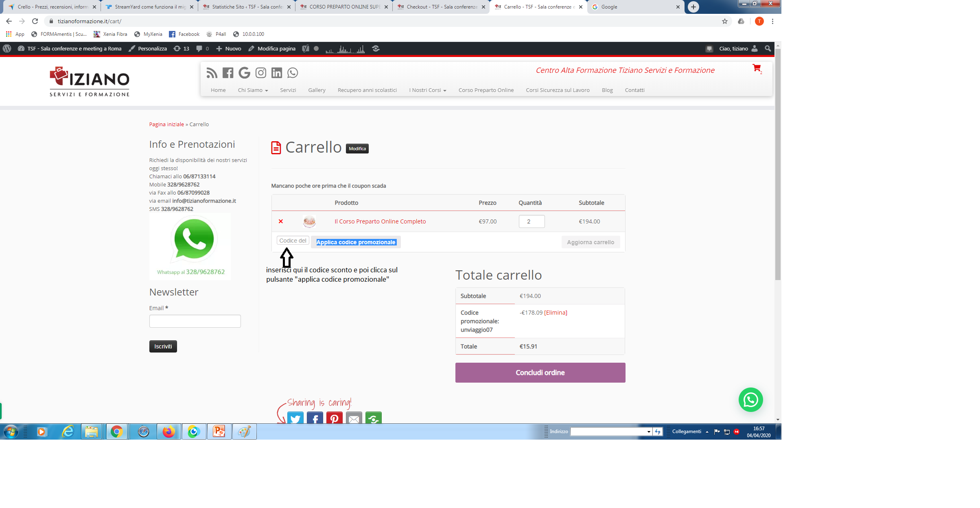The image size is (980, 508).
Task: Click the Instagram icon in header
Action: (x=260, y=73)
